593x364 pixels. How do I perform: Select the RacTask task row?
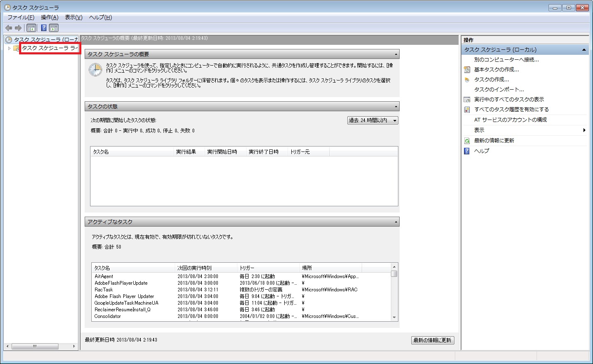(x=241, y=290)
